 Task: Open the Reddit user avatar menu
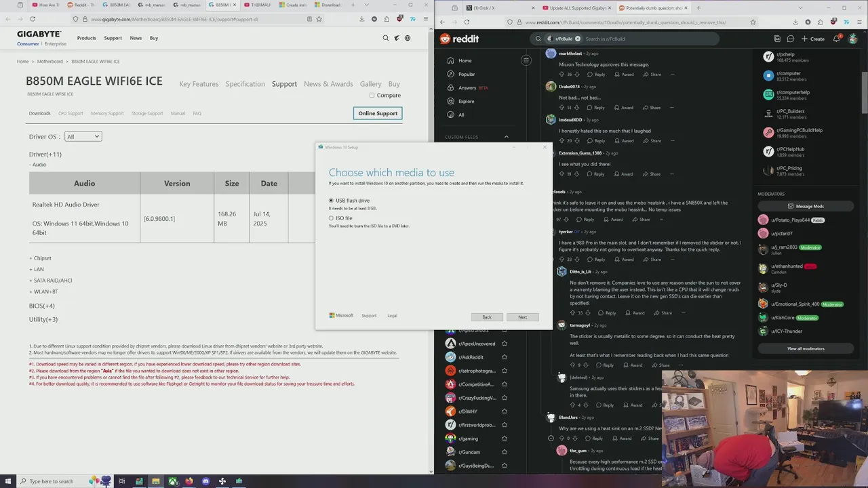[854, 39]
